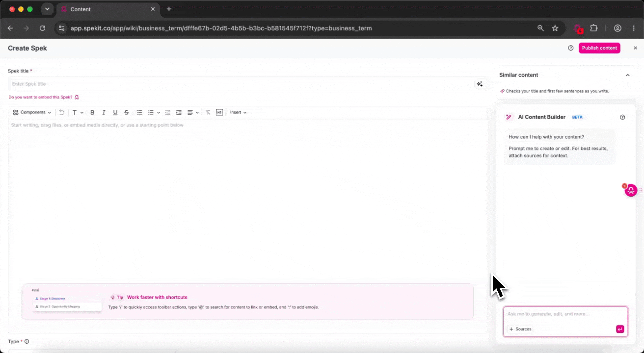Open the text alignment dropdown
The image size is (644, 353).
[x=193, y=112]
